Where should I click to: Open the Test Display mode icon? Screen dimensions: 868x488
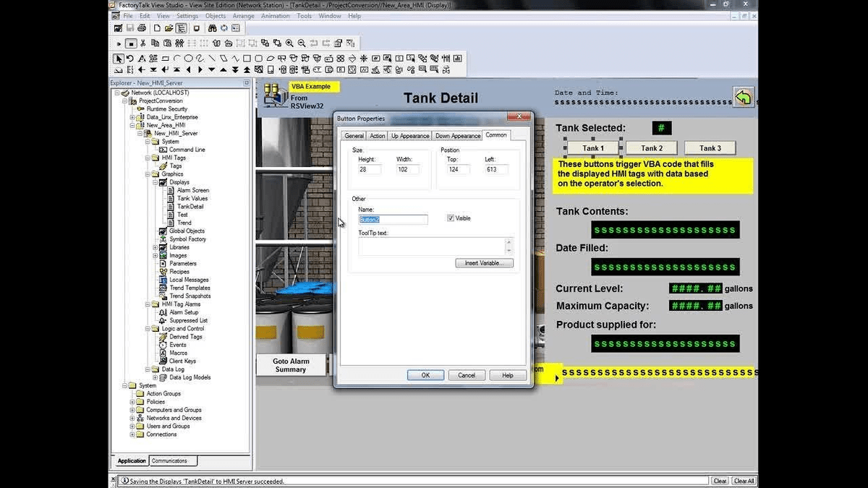(196, 27)
